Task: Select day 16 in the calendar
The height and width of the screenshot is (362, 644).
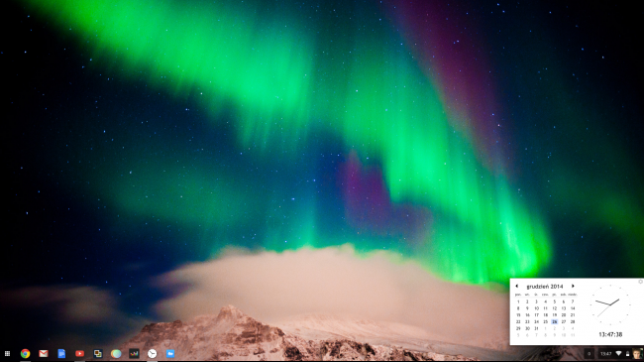Action: [527, 315]
